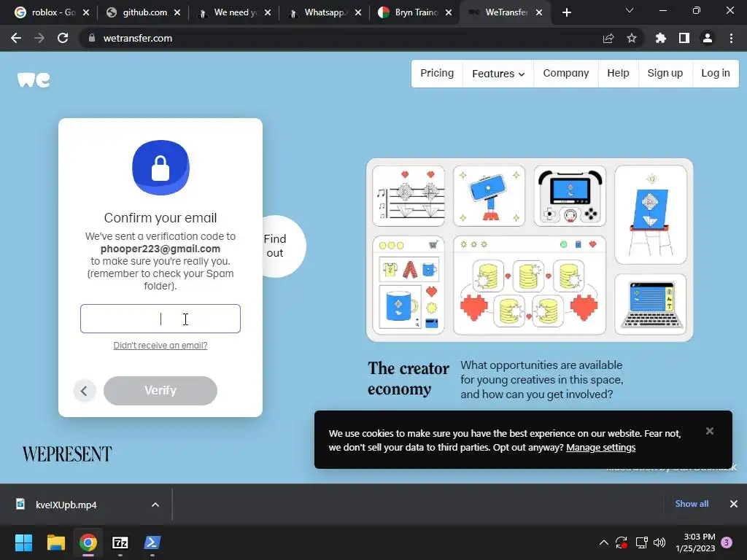
Task: Switch to the Bryn Traino tab
Action: tap(415, 13)
